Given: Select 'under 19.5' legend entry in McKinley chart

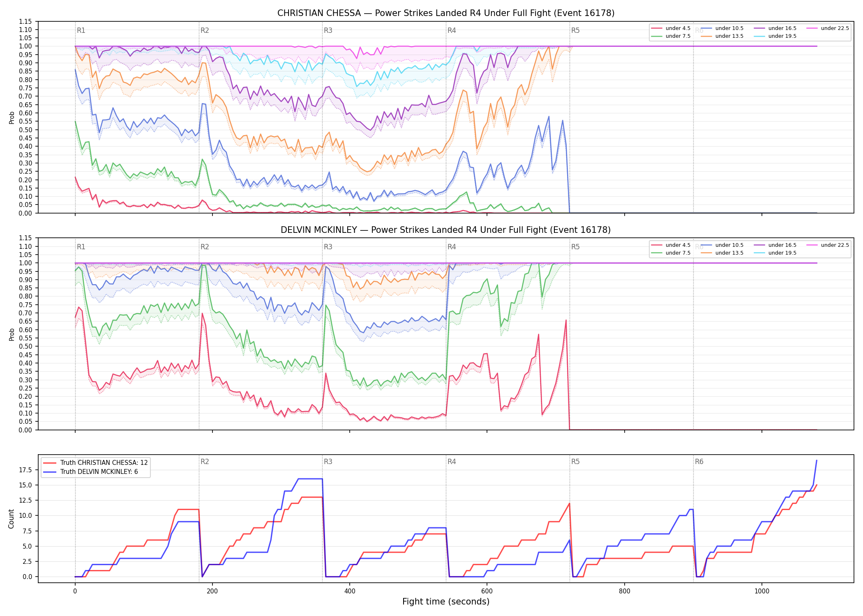Looking at the screenshot, I should tap(775, 253).
